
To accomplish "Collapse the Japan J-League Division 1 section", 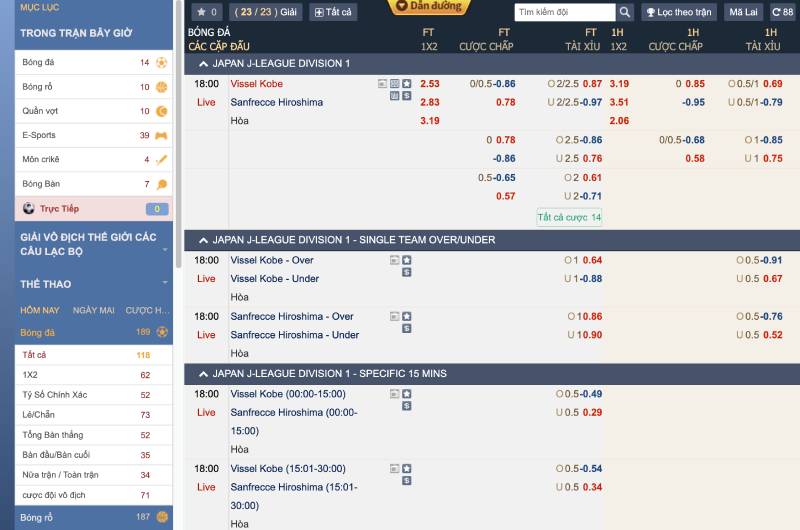I will (203, 63).
